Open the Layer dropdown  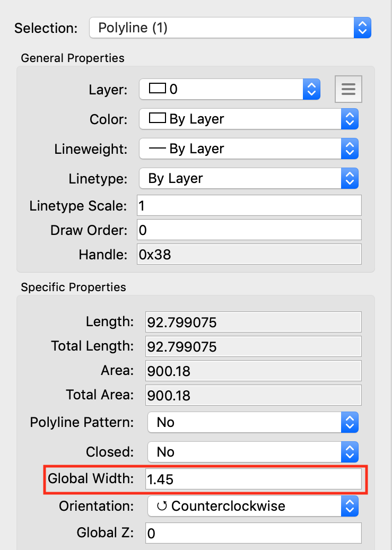[230, 89]
